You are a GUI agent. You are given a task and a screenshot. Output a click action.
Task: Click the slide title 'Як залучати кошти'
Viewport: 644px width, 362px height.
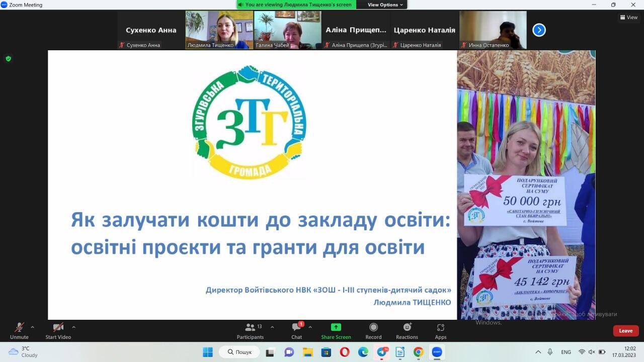[x=261, y=233]
